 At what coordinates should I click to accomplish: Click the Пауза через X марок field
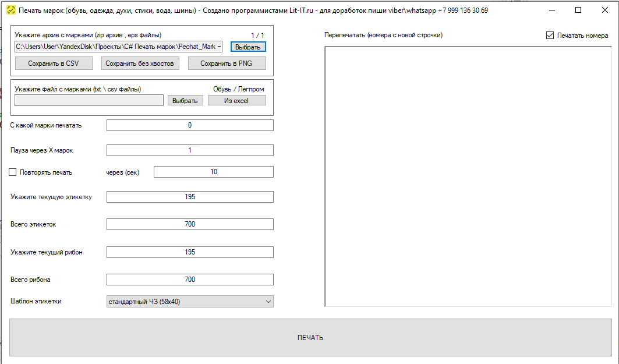coord(190,150)
